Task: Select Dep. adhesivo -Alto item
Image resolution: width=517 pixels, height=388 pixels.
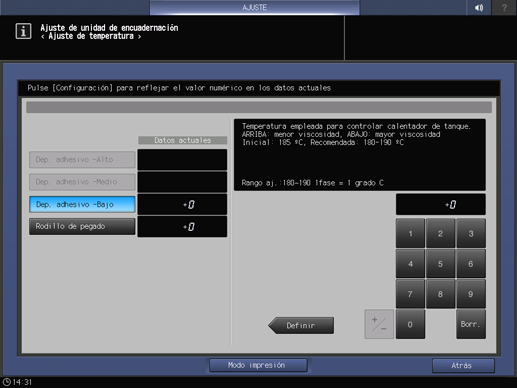Action: pyautogui.click(x=82, y=160)
